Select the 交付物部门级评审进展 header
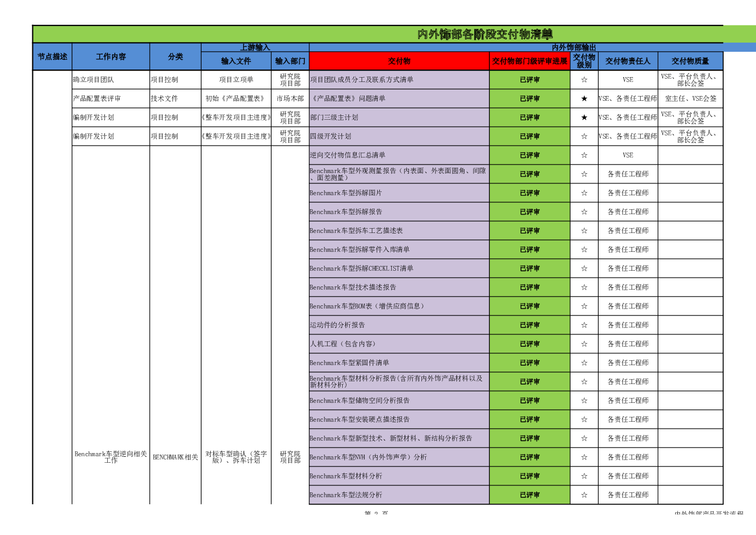Image resolution: width=756 pixels, height=535 pixels. pyautogui.click(x=530, y=61)
